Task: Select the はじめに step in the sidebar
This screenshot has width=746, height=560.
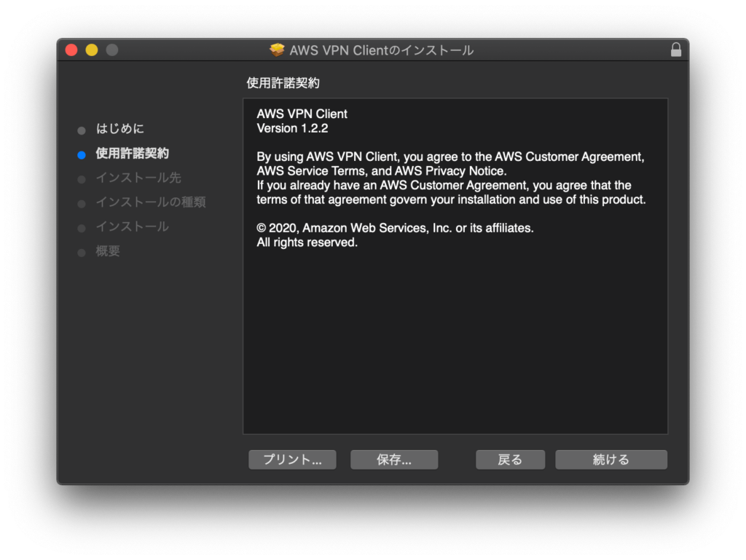Action: 120,130
